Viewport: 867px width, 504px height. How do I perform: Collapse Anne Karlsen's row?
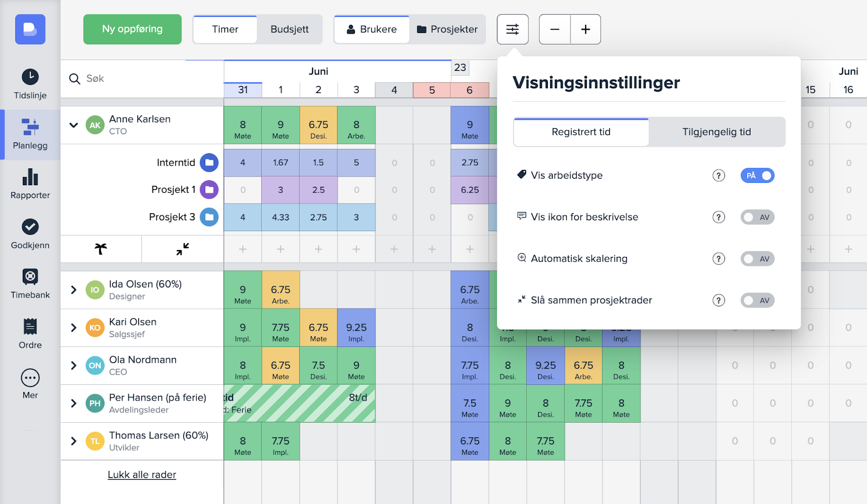pyautogui.click(x=74, y=125)
